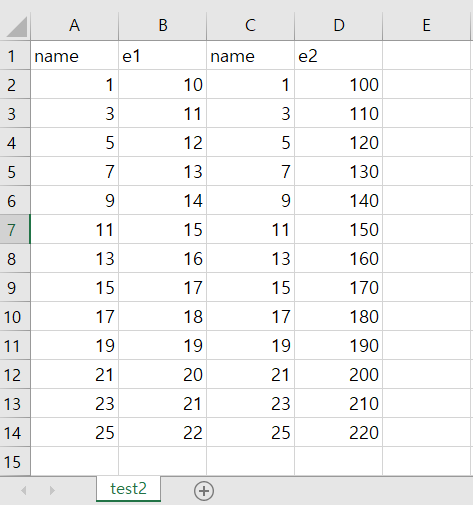473x505 pixels.
Task: Click cell A14 with value 25
Action: click(x=74, y=432)
